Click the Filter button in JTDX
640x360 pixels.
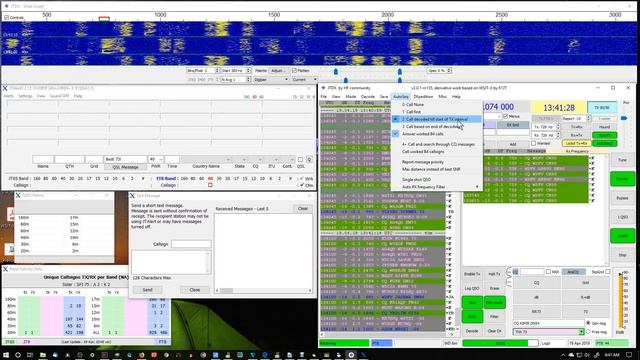[494, 316]
